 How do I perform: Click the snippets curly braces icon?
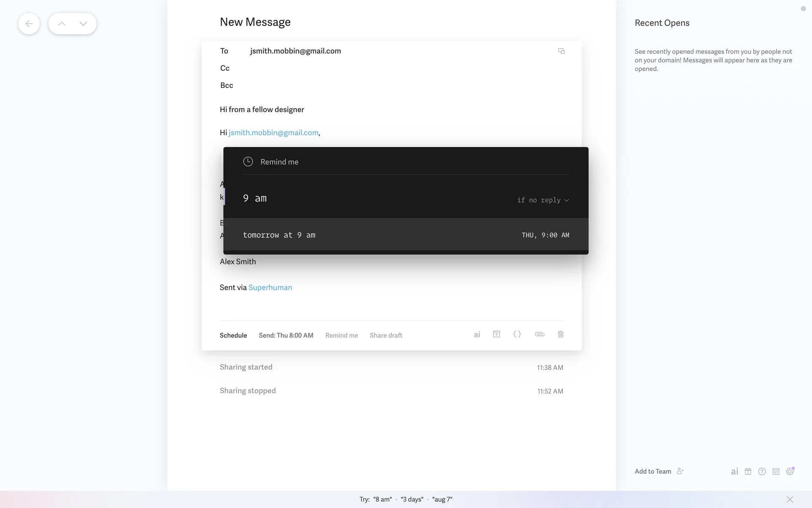(517, 334)
